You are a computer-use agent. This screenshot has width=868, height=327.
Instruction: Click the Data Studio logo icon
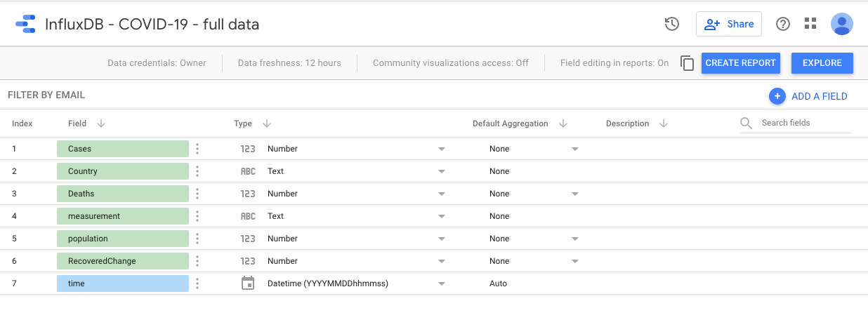point(25,24)
